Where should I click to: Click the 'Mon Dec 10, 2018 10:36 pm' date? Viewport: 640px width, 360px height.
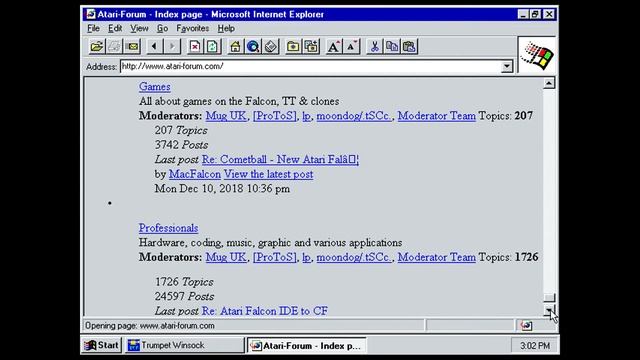pyautogui.click(x=222, y=189)
